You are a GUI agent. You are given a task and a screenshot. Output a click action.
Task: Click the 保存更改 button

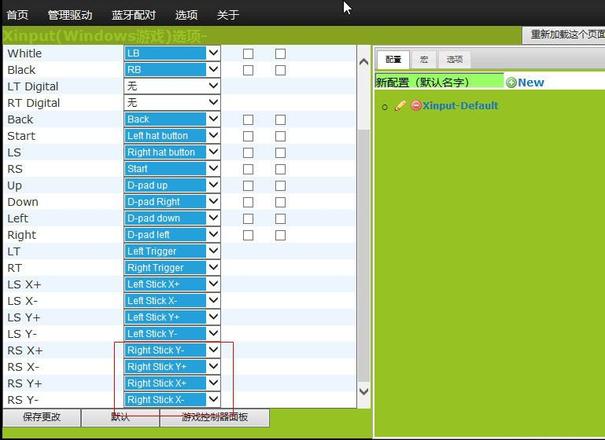click(42, 418)
